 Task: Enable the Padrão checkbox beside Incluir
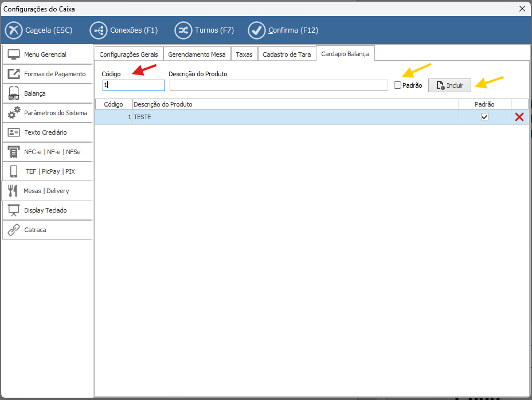398,85
